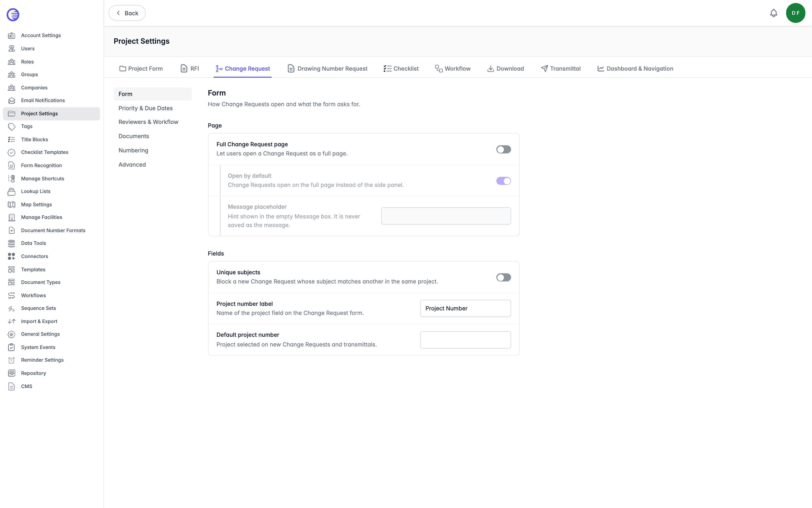Click the Reminder Settings clock icon
Viewport: 812px width, 508px height.
12,360
